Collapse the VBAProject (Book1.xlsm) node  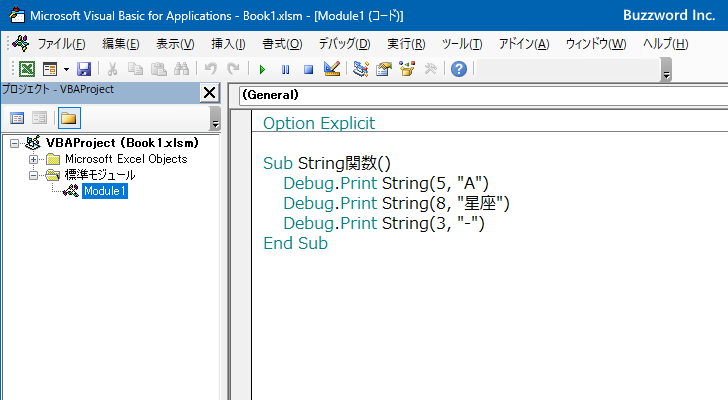coord(15,143)
